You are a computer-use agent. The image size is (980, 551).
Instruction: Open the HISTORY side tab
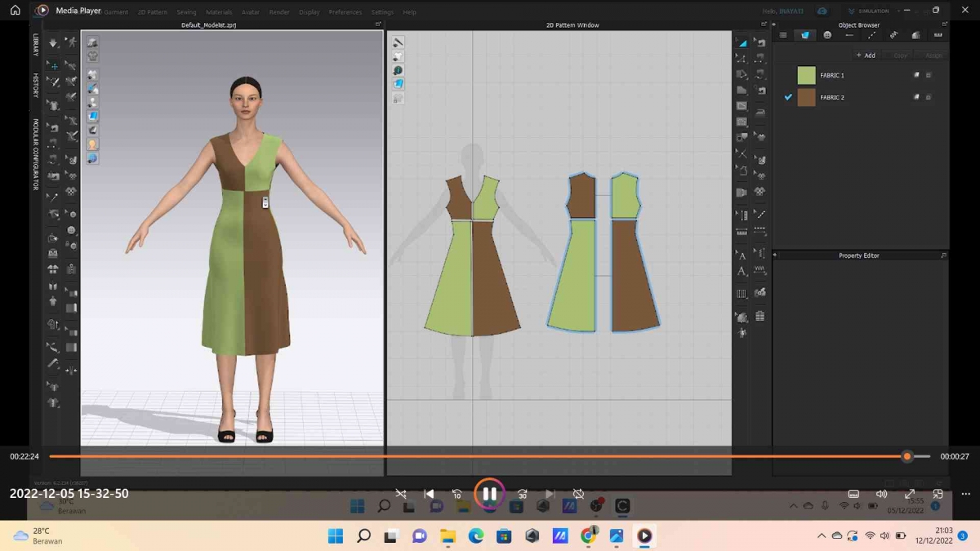[36, 85]
